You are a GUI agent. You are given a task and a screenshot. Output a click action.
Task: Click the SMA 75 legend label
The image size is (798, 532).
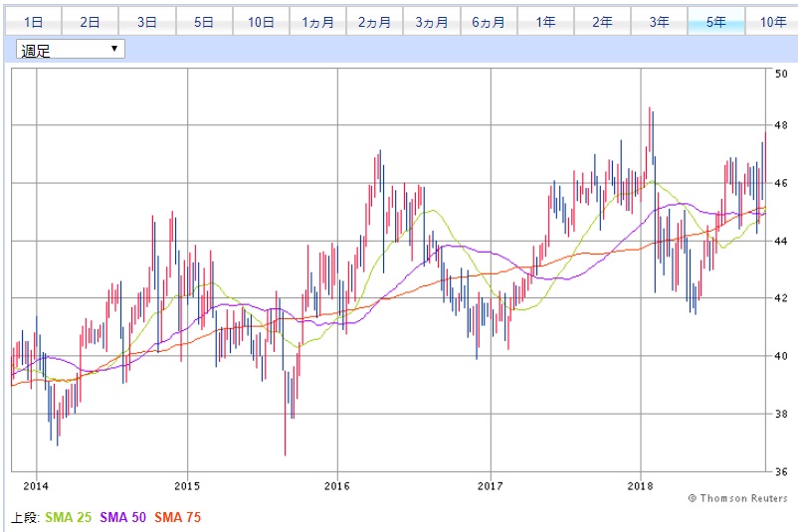pos(178,517)
